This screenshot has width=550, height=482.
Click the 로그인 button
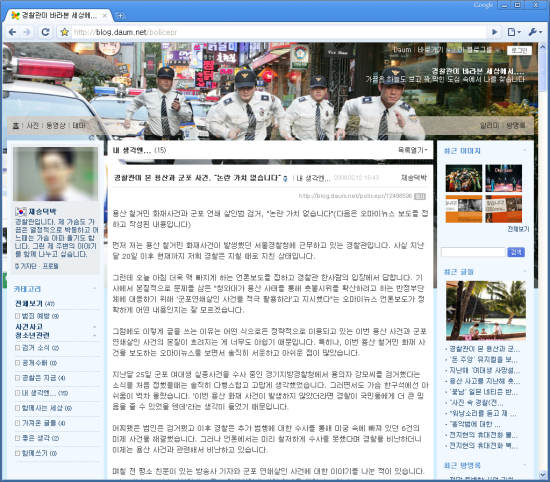coord(519,51)
